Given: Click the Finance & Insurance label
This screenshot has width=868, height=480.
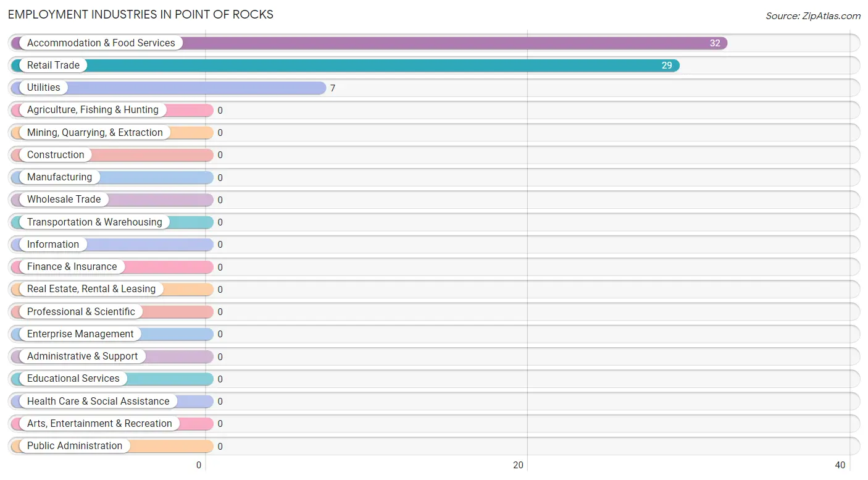Looking at the screenshot, I should (x=72, y=267).
